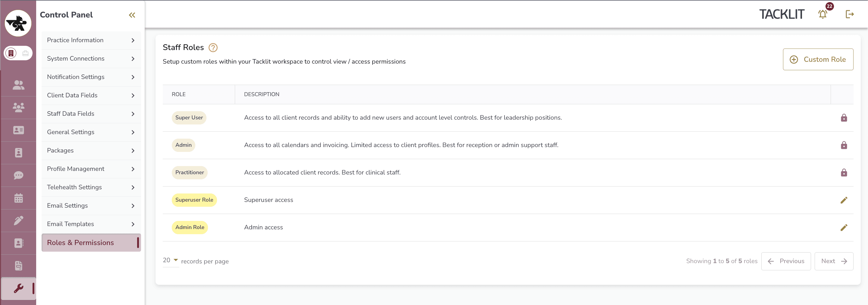Go to Next page of roles
Viewport: 868px width, 305px height.
[x=834, y=261]
